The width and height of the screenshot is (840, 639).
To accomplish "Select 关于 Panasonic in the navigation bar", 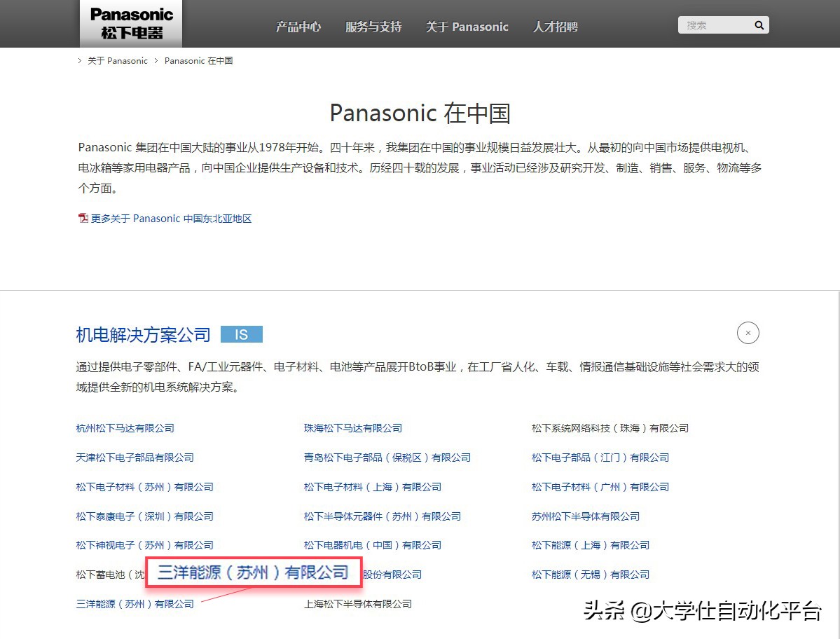I will pos(467,27).
